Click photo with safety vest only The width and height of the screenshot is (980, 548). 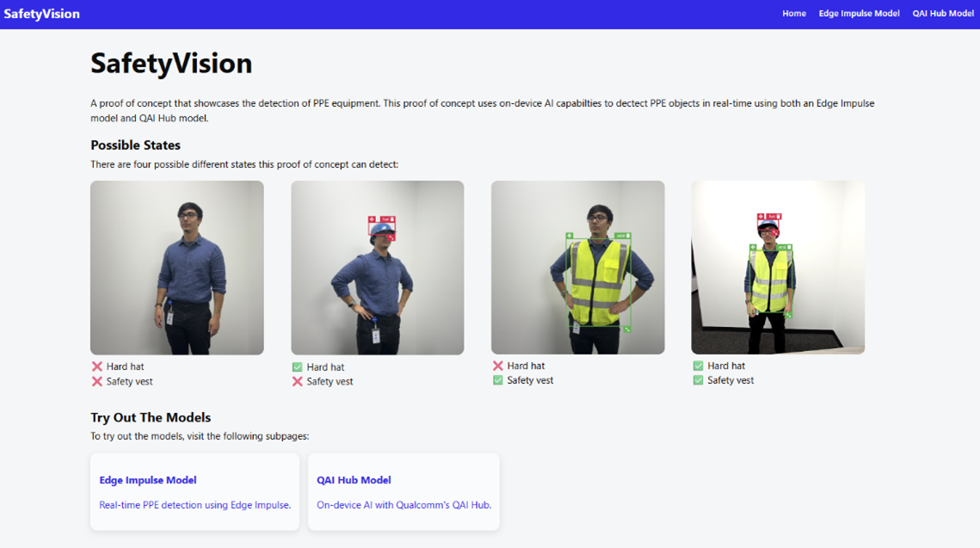pyautogui.click(x=577, y=268)
